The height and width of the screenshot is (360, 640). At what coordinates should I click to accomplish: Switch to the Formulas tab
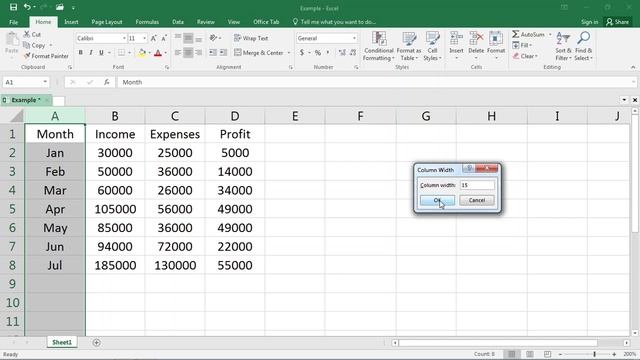point(147,22)
